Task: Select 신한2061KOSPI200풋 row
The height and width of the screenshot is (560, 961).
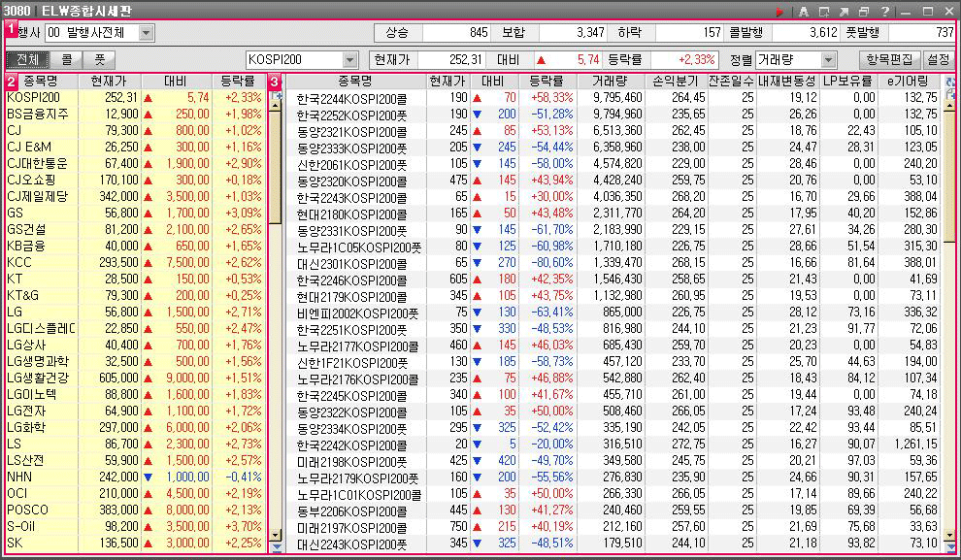Action: (x=613, y=164)
